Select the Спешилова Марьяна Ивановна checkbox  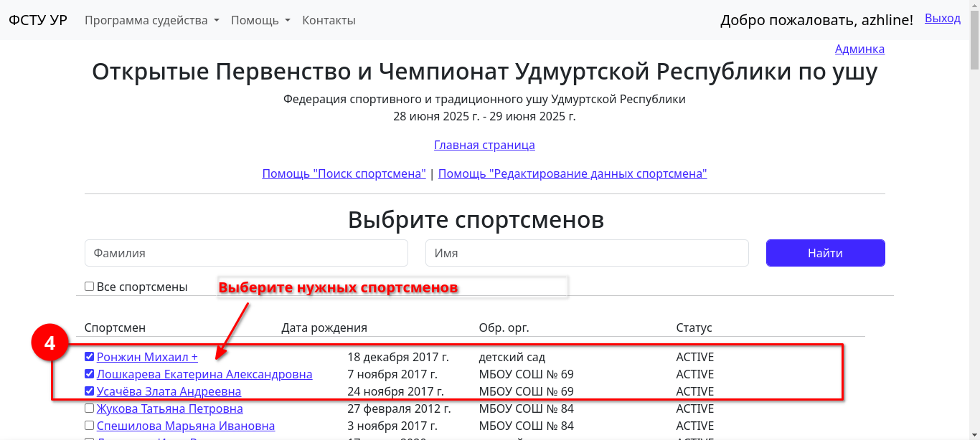coord(90,426)
